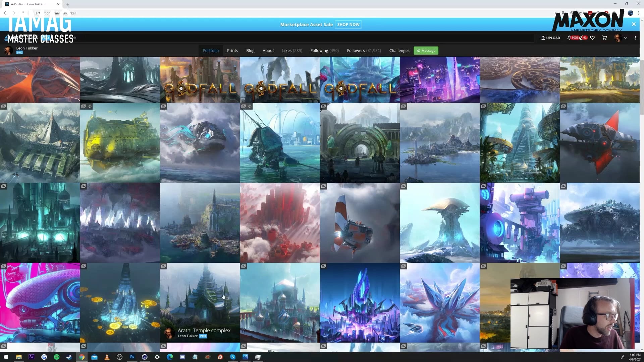This screenshot has width=644, height=362.
Task: Open the blue crystal flower structure thumbnail
Action: 440,303
